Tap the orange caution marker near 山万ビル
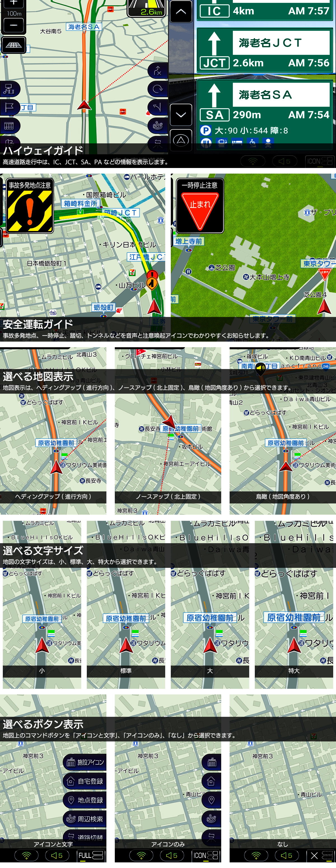The image size is (336, 868). 152,283
